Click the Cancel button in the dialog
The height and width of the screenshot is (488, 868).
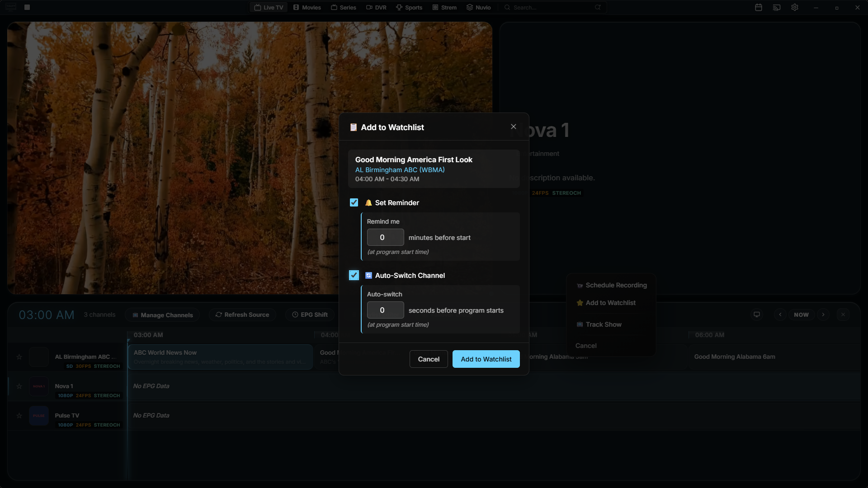[x=429, y=359]
